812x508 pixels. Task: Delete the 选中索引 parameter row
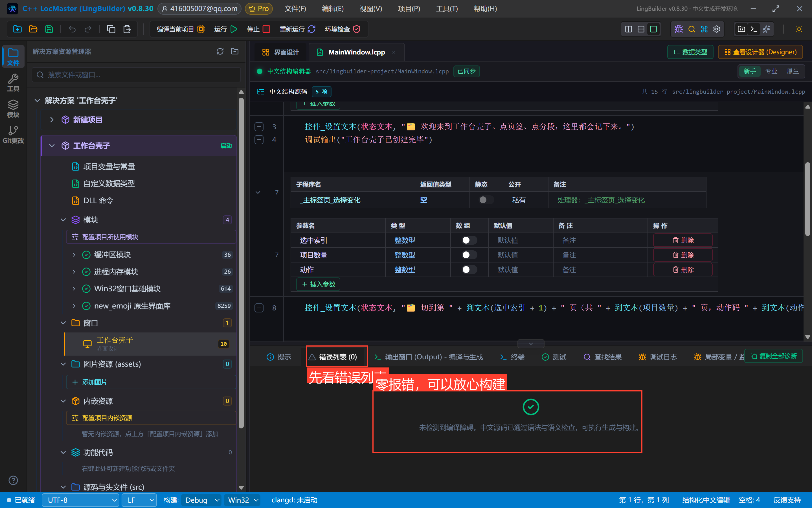(x=683, y=240)
